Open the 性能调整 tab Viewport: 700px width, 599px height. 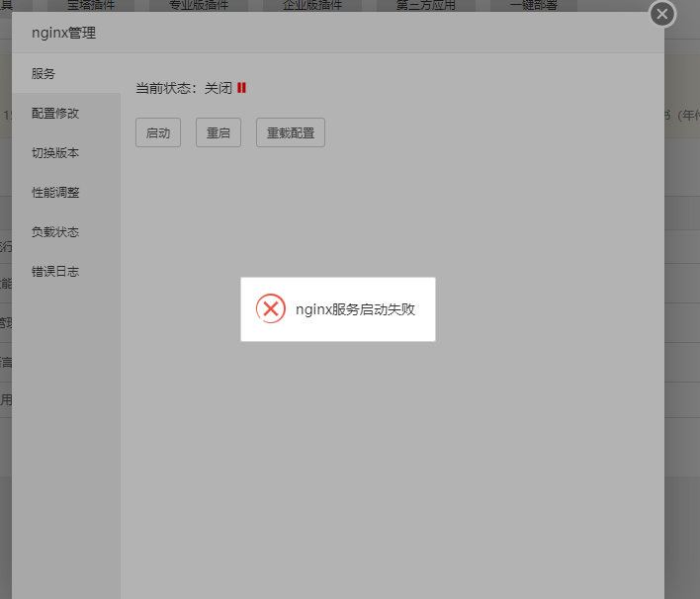(66, 193)
